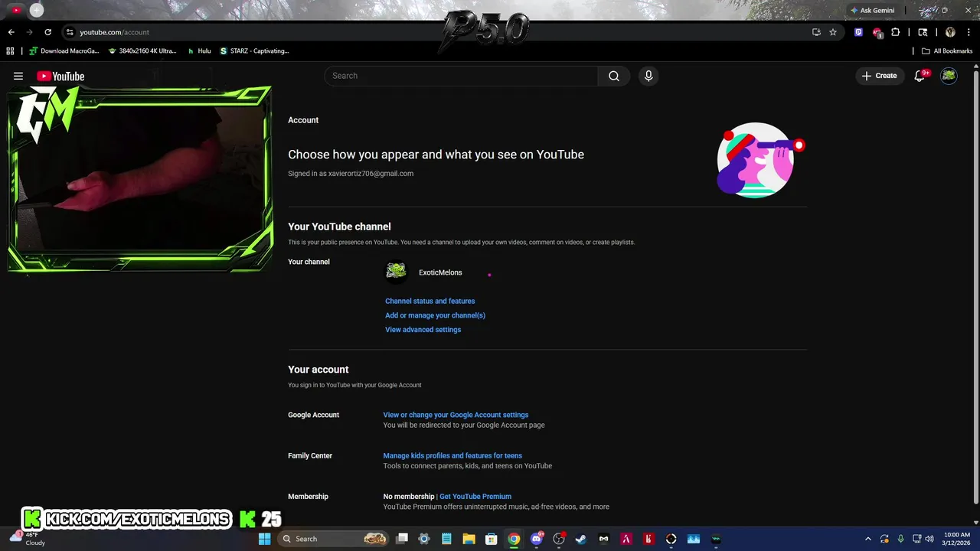This screenshot has width=980, height=551.
Task: Click the Get YouTube Premium link
Action: coord(475,496)
